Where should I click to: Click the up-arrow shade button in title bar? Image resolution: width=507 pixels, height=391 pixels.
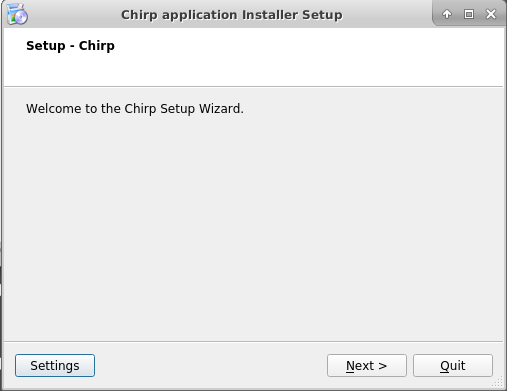pos(447,14)
